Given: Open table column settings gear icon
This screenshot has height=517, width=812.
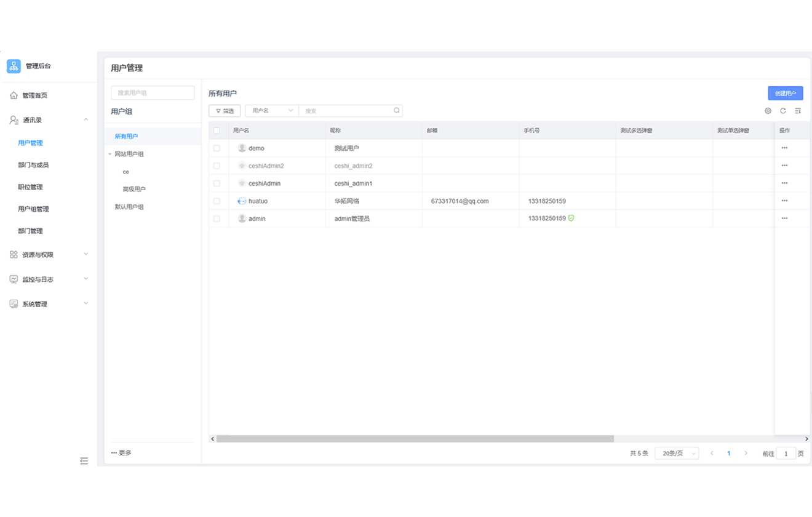Looking at the screenshot, I should 768,111.
